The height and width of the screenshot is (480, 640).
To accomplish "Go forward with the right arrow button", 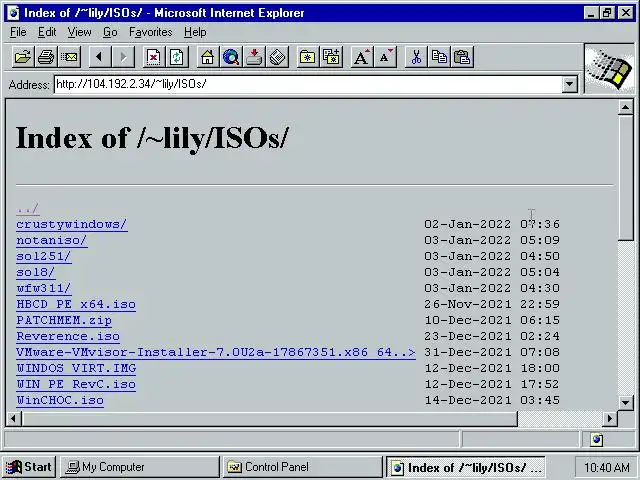I will 123,57.
